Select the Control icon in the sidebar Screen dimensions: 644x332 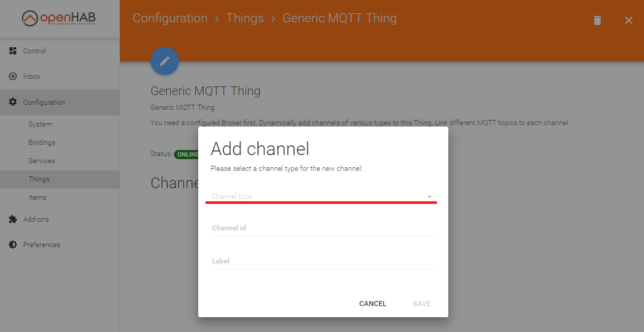pyautogui.click(x=12, y=51)
